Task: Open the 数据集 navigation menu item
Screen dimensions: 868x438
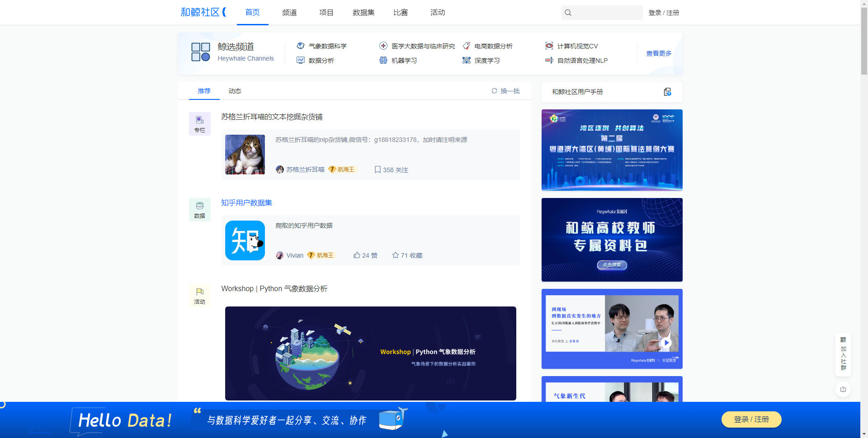Action: point(363,13)
